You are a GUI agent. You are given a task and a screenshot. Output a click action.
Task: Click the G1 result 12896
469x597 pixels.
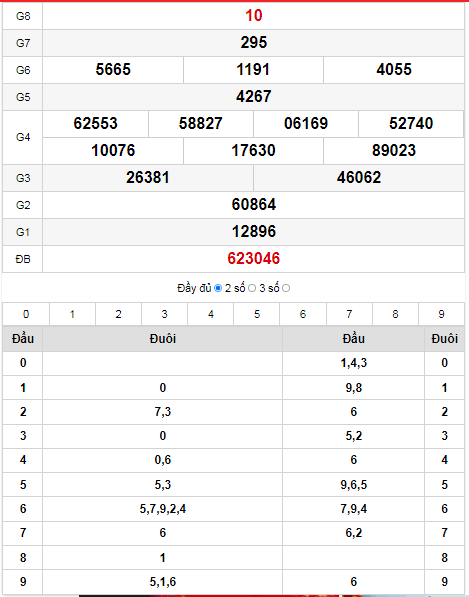pos(254,231)
